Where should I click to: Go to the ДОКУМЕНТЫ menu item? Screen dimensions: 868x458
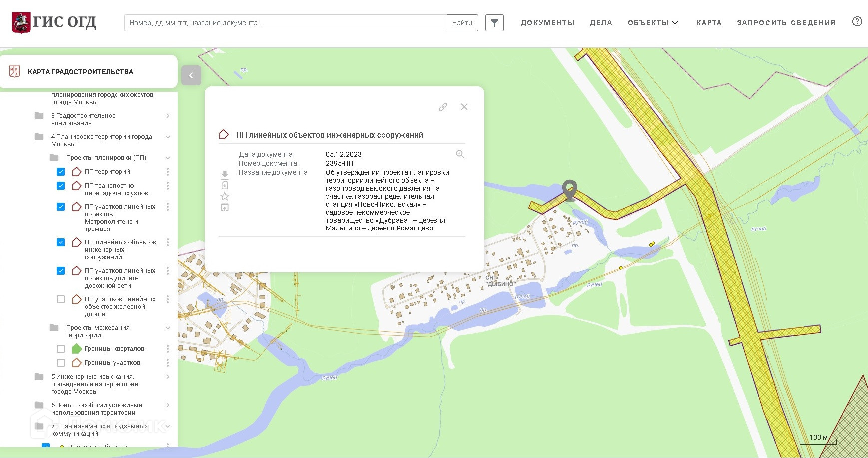(x=547, y=23)
